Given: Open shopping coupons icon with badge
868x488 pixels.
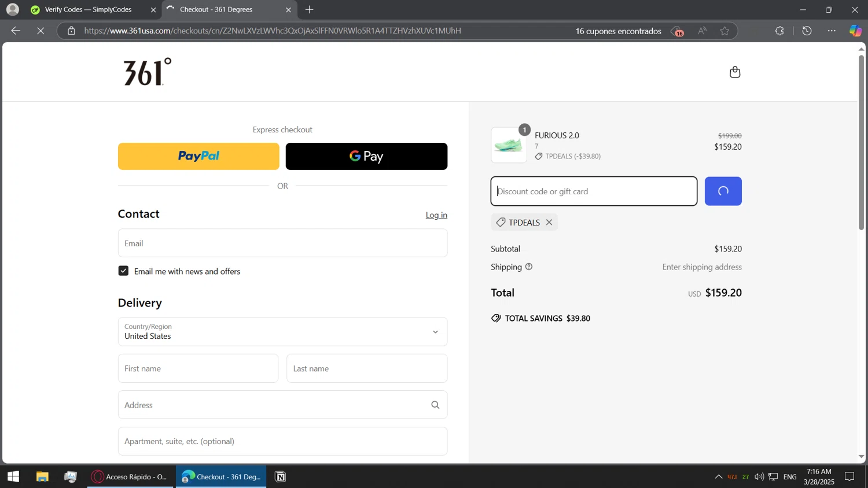Looking at the screenshot, I should [x=676, y=31].
